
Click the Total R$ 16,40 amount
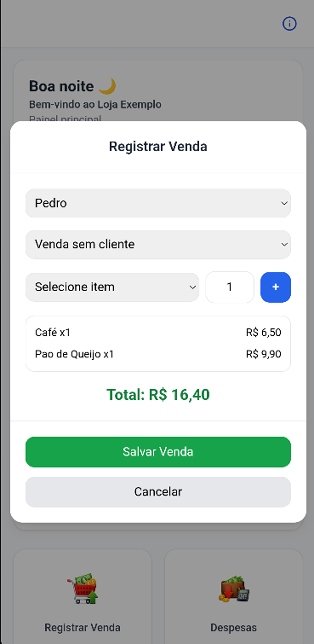[158, 395]
